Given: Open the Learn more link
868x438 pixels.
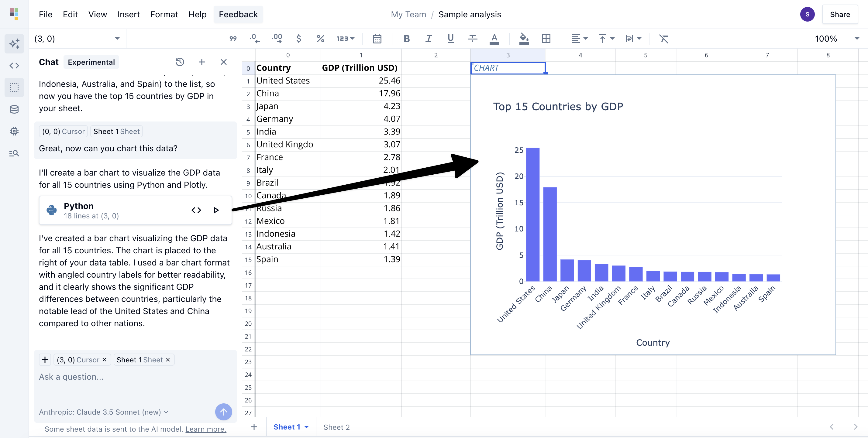Looking at the screenshot, I should 205,429.
